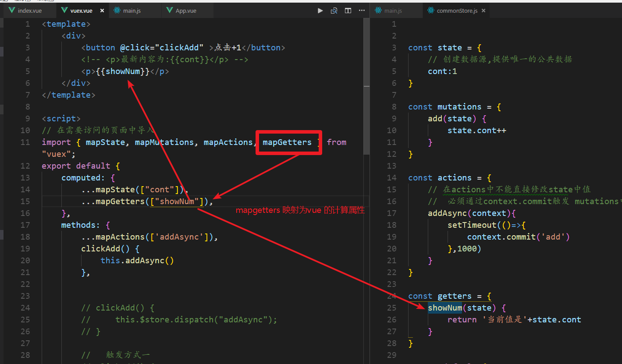The height and width of the screenshot is (364, 622).
Task: Click line number 15 in vuex.vue gutter
Action: pyautogui.click(x=25, y=201)
